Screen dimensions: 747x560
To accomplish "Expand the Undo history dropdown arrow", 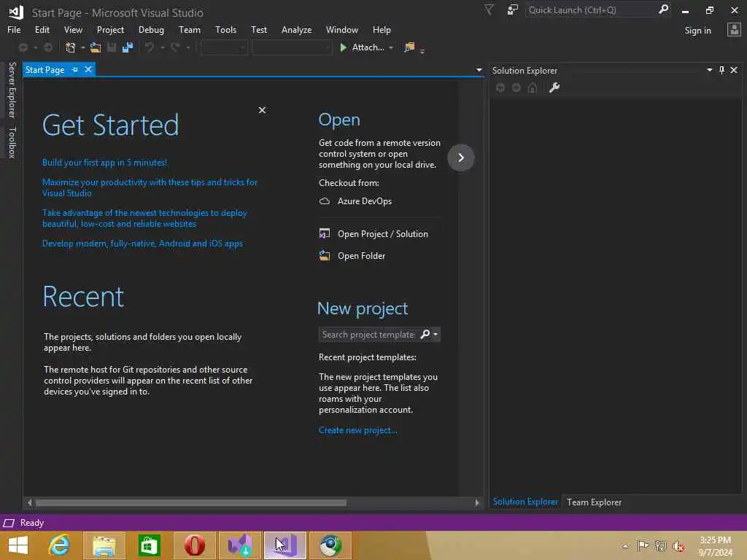I will (163, 47).
